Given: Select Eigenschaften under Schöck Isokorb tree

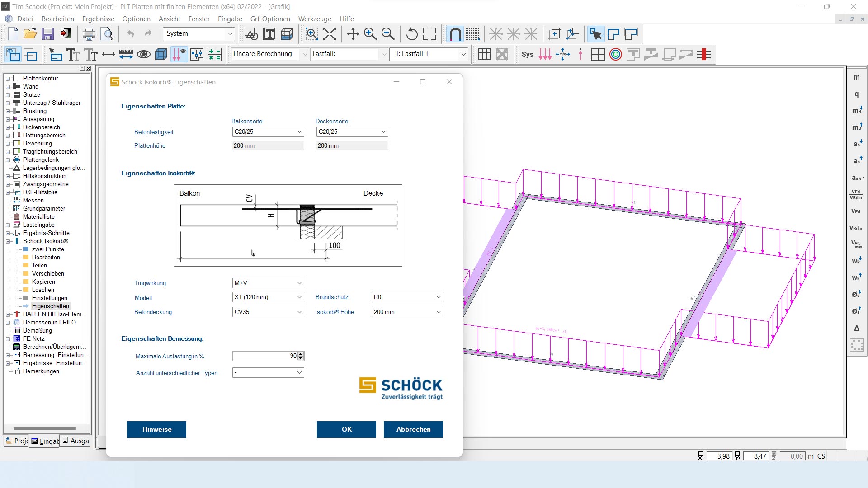Looking at the screenshot, I should [x=51, y=306].
